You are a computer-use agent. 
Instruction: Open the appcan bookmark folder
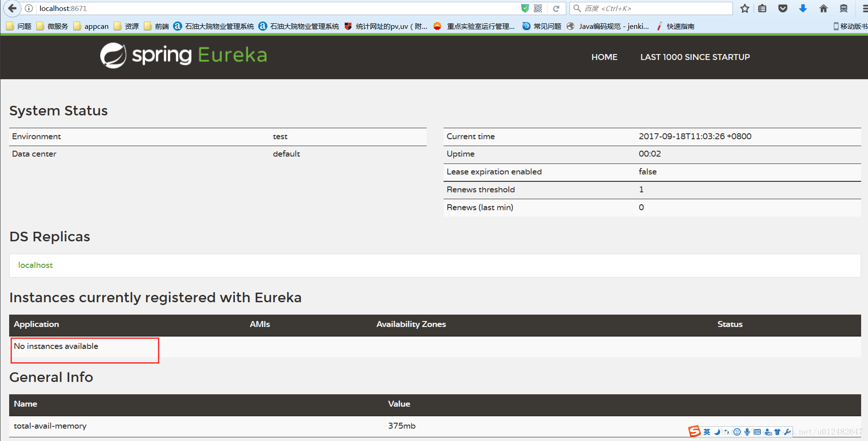tap(91, 26)
